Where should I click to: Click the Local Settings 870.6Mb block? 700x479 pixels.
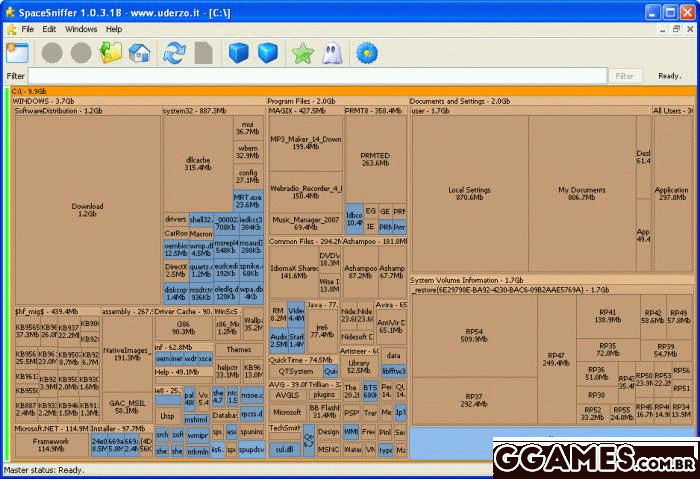coord(469,193)
